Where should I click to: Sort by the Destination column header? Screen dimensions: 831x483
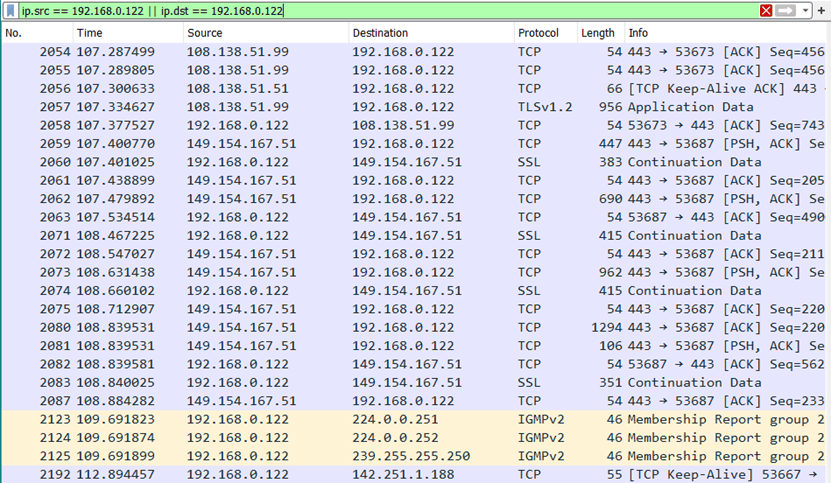(x=431, y=33)
